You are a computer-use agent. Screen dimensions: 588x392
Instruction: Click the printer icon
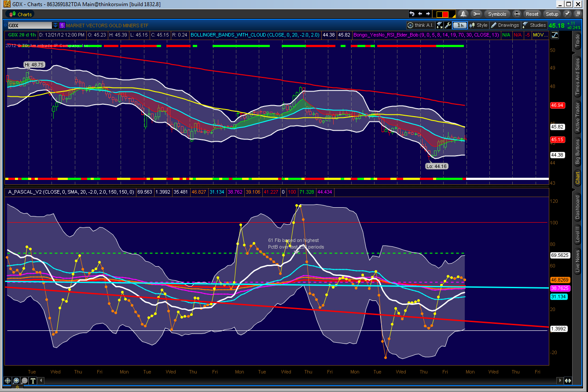tap(517, 14)
